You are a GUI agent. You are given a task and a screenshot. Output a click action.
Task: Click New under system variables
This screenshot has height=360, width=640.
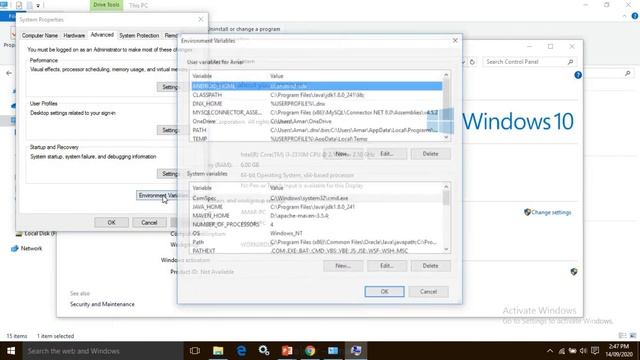click(343, 266)
